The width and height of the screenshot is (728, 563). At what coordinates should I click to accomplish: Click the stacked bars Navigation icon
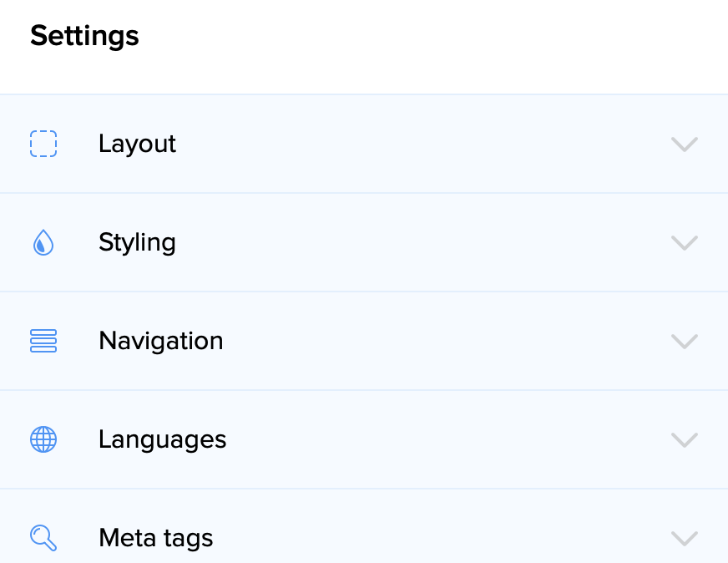coord(43,341)
